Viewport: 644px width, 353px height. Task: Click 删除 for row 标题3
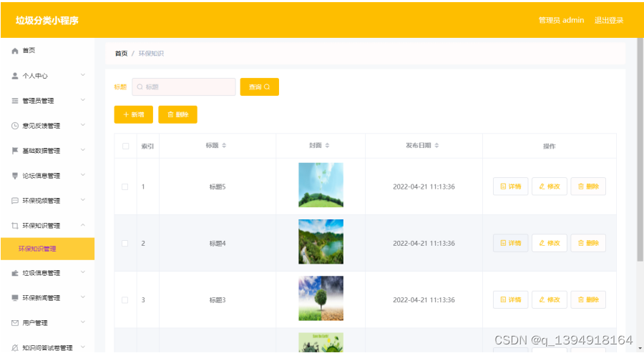click(x=588, y=299)
